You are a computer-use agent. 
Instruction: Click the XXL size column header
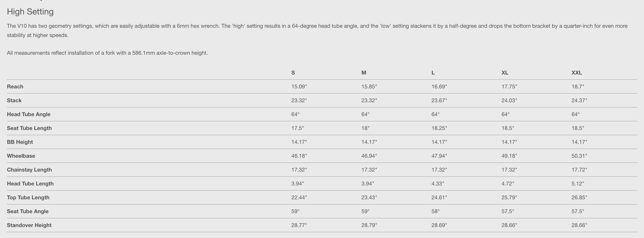(x=577, y=73)
